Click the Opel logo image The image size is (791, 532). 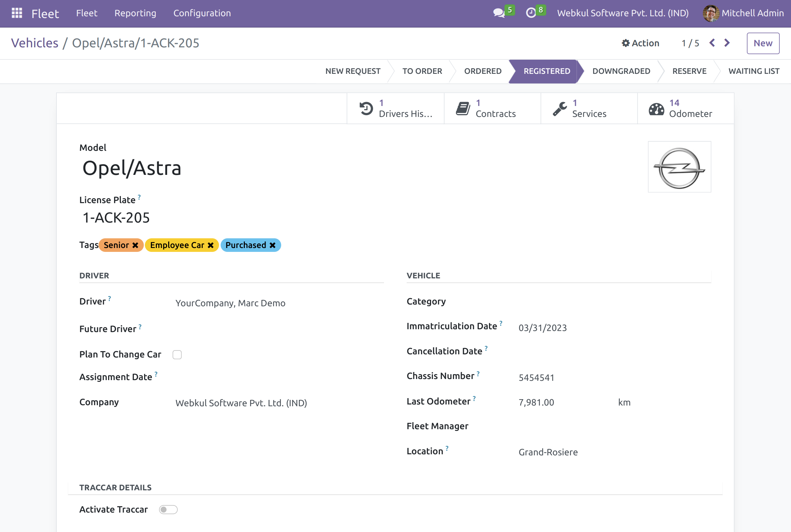[x=679, y=167]
